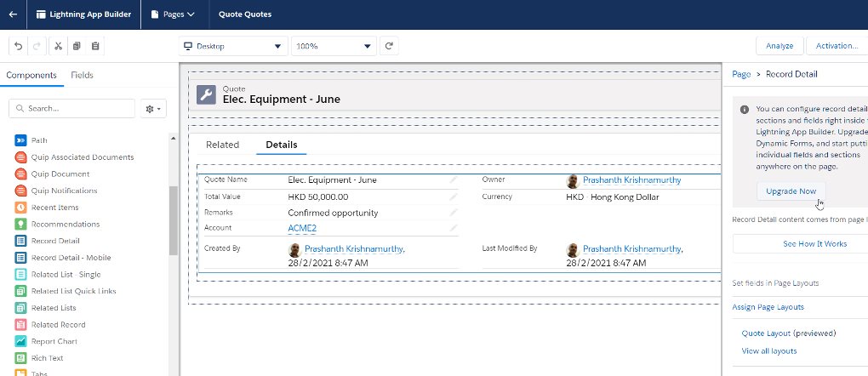Click the back arrow icon
Viewport: 868px width, 376px height.
click(x=13, y=14)
